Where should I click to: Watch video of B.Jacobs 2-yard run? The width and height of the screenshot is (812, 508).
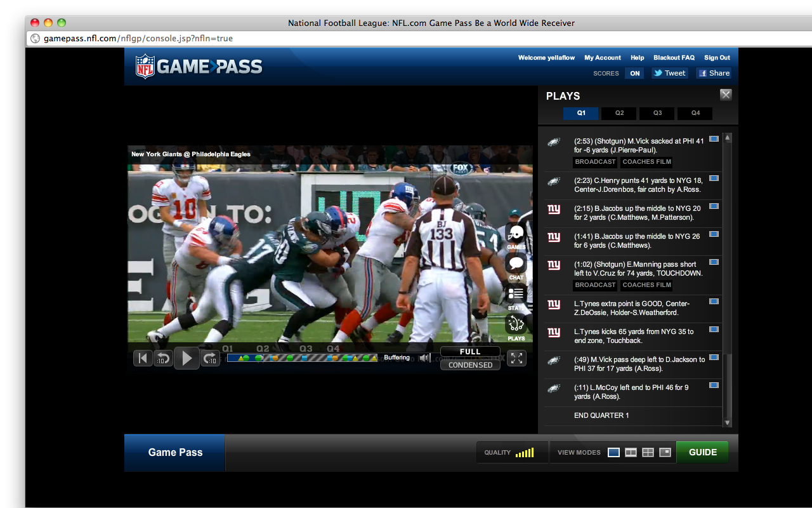(x=714, y=206)
